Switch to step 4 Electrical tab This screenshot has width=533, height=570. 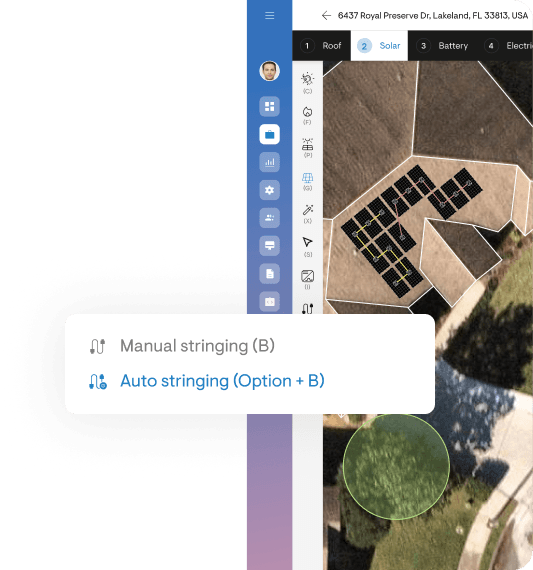click(x=508, y=46)
